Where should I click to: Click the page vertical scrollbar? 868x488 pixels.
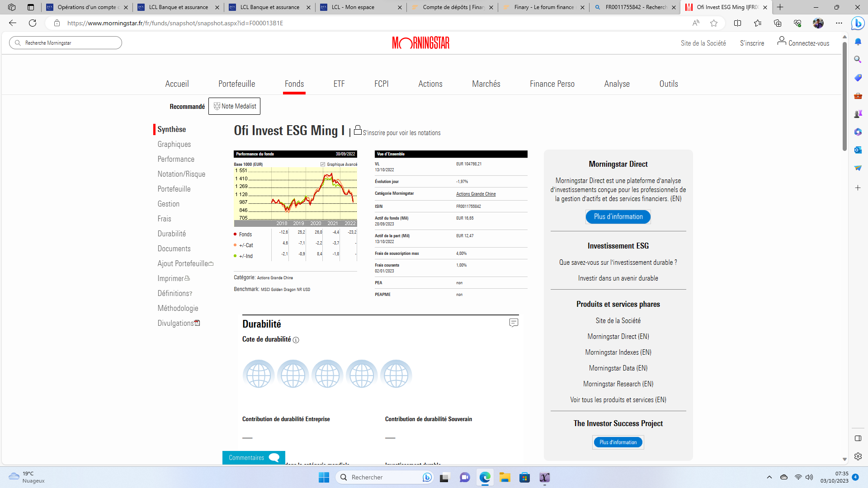tap(844, 96)
